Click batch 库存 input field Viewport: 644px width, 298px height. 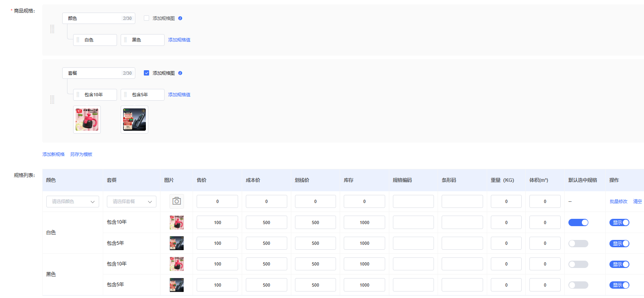point(364,201)
